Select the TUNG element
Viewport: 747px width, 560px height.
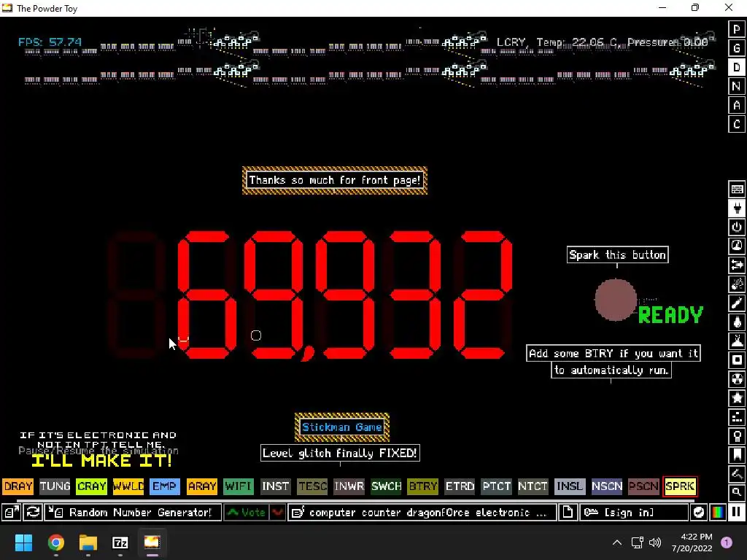(x=55, y=486)
